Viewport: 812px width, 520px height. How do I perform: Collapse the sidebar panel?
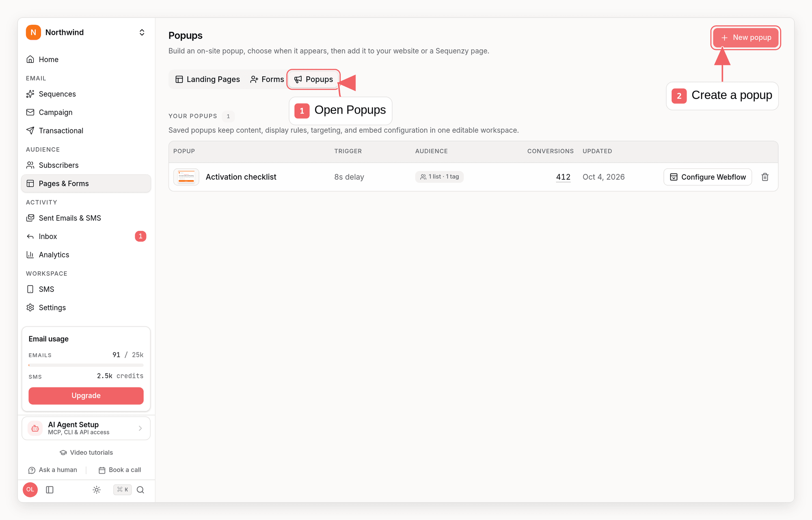(50, 490)
